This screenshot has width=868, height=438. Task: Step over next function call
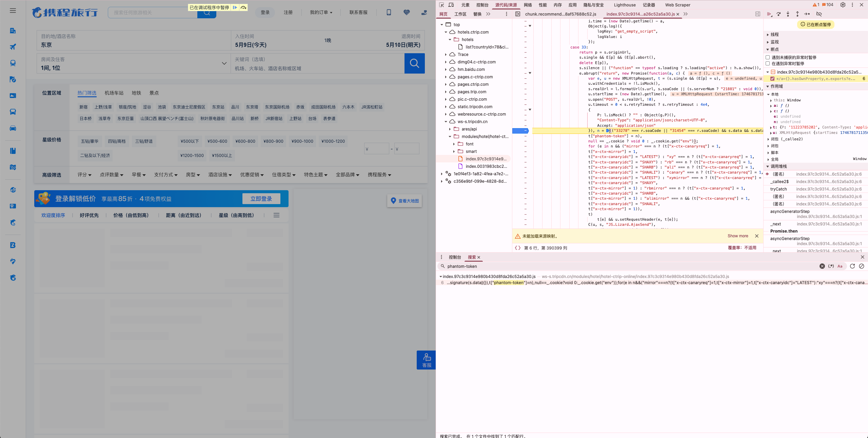(778, 14)
